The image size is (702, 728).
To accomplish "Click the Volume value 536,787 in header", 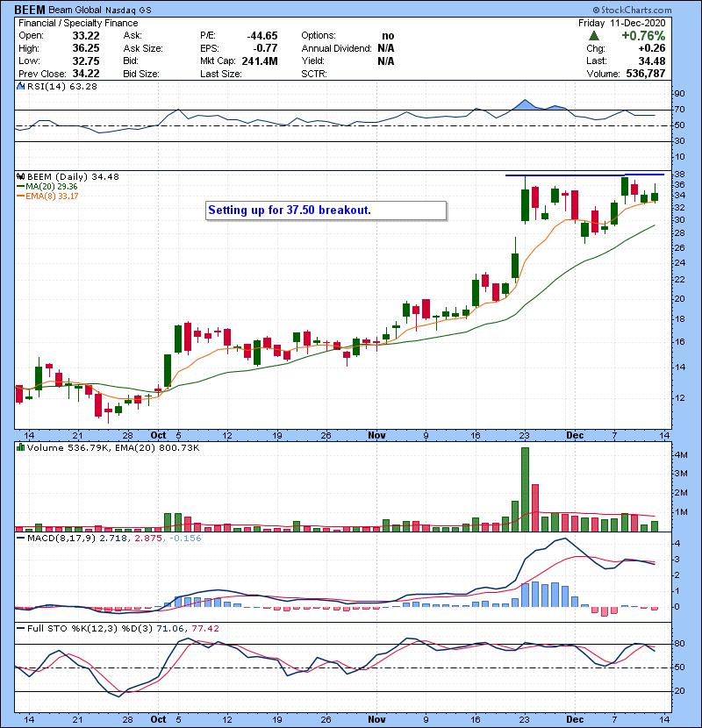I will (646, 74).
